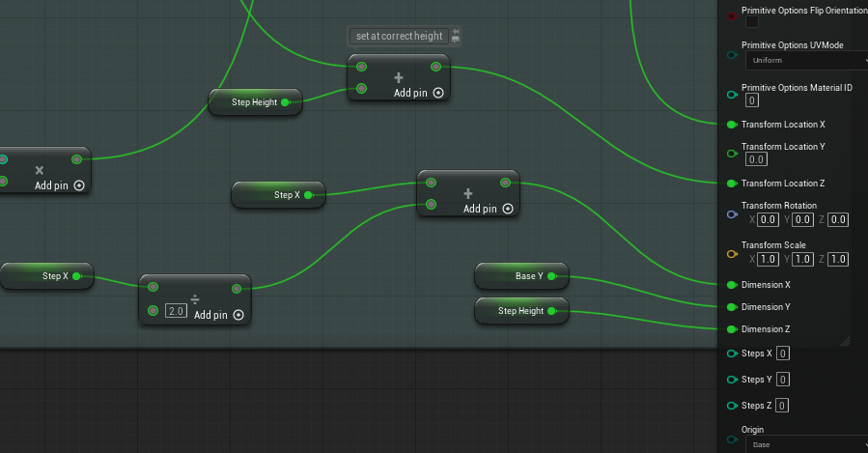Click the Transform Location Y value field

[x=756, y=159]
